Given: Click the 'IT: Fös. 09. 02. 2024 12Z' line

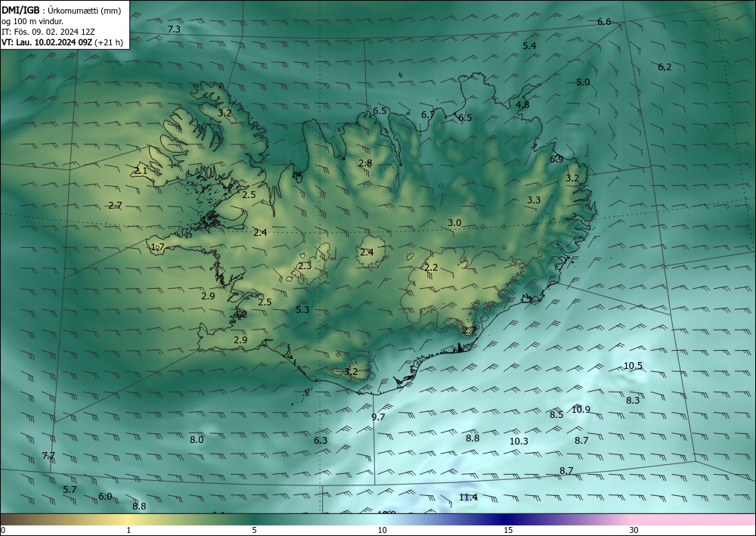Looking at the screenshot, I should pyautogui.click(x=48, y=32).
